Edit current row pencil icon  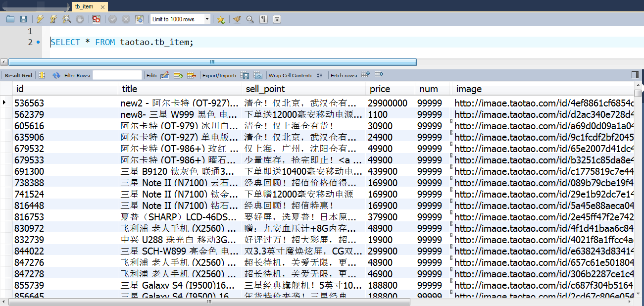tap(165, 75)
